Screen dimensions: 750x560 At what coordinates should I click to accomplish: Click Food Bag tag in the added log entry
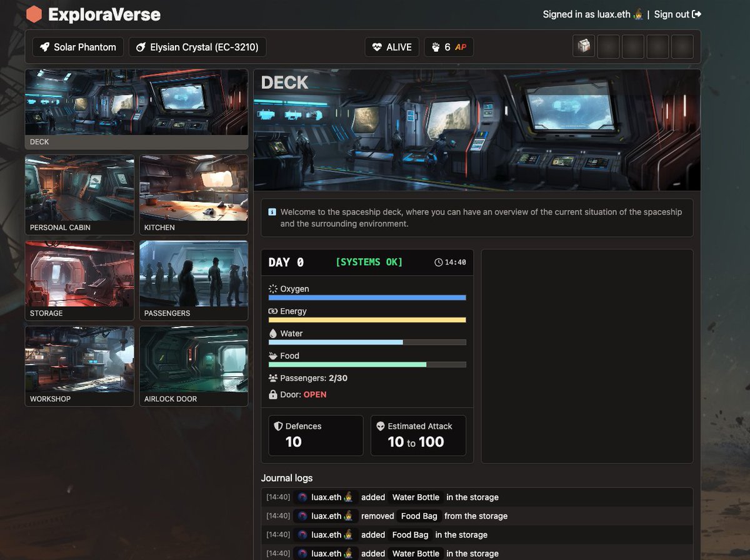[x=410, y=535]
